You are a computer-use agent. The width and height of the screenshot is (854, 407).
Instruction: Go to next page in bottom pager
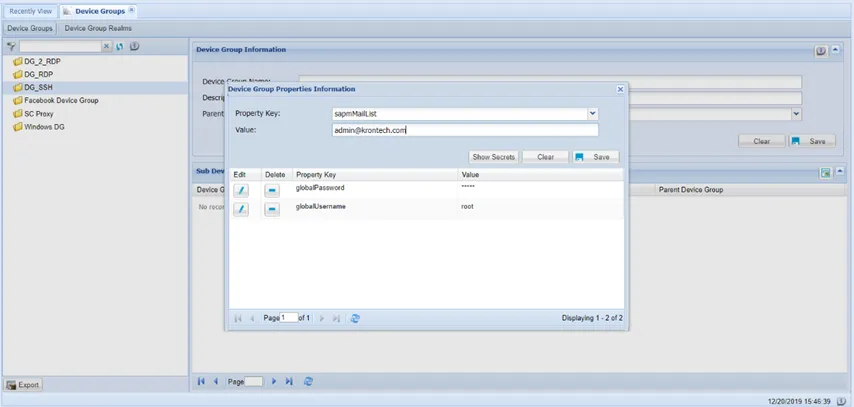click(x=274, y=381)
